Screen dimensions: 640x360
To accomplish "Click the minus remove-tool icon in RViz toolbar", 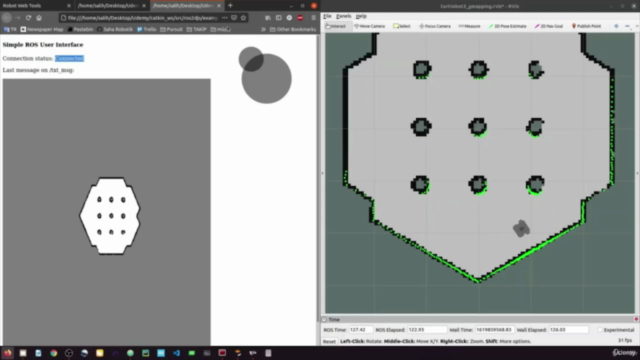I will pos(627,26).
